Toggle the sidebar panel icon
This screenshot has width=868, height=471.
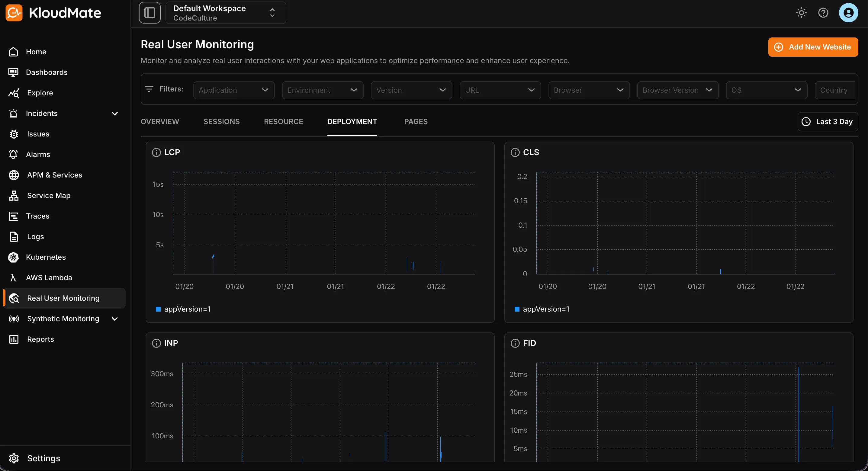click(x=149, y=13)
